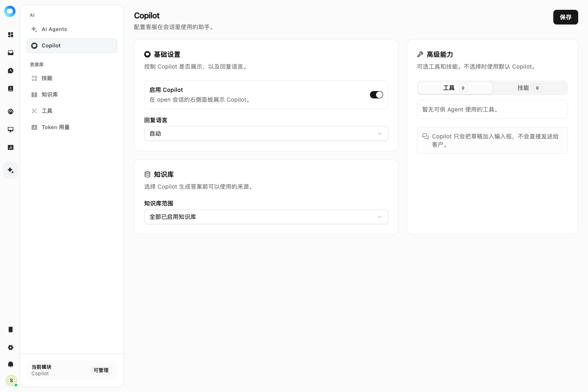Open the mobile phone icon near the bottom

click(x=11, y=330)
